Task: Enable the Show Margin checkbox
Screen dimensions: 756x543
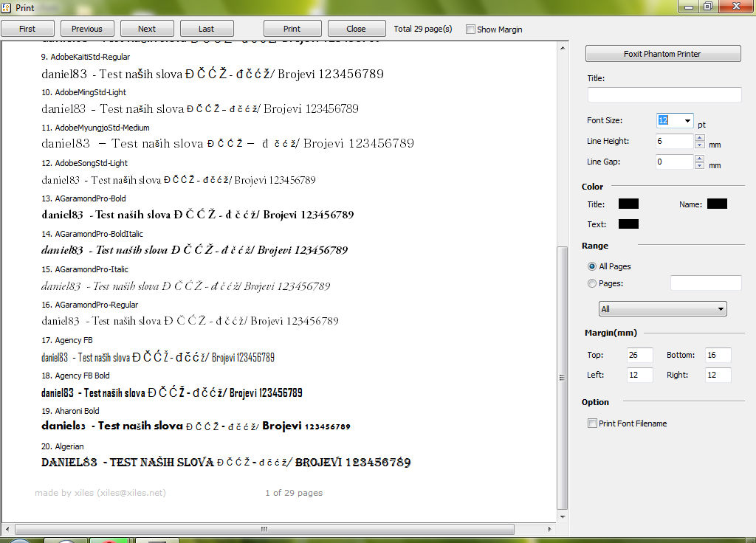Action: click(x=470, y=30)
